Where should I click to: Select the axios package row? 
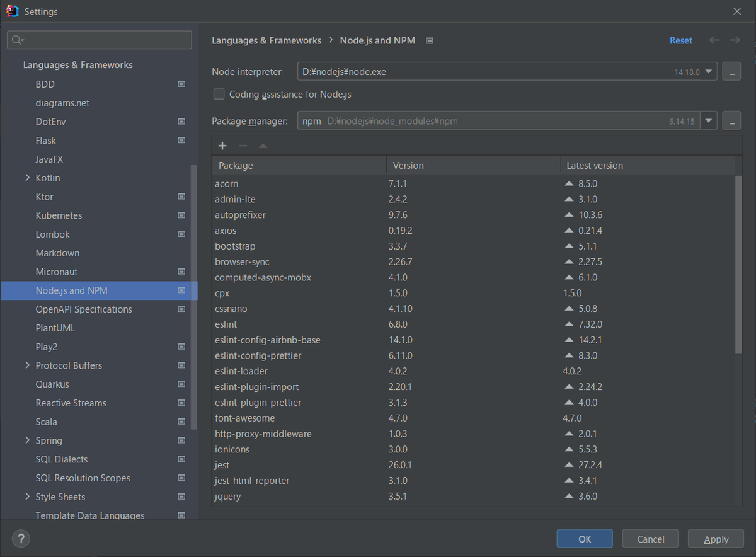click(x=474, y=231)
